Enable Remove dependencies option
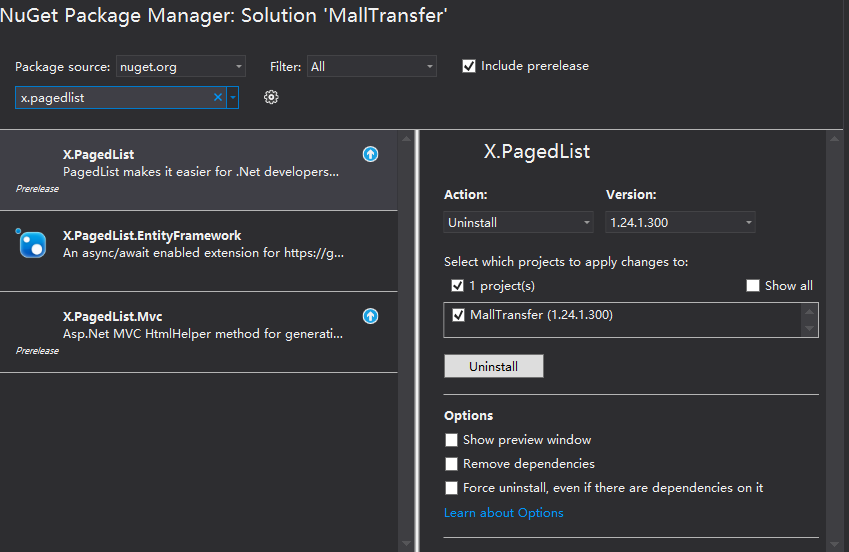This screenshot has width=849, height=552. click(451, 464)
